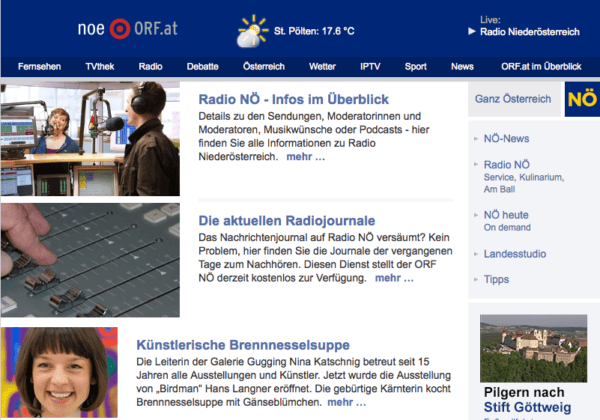The height and width of the screenshot is (420, 600).
Task: Click arrow bullet beside Landesstudio
Action: (476, 254)
